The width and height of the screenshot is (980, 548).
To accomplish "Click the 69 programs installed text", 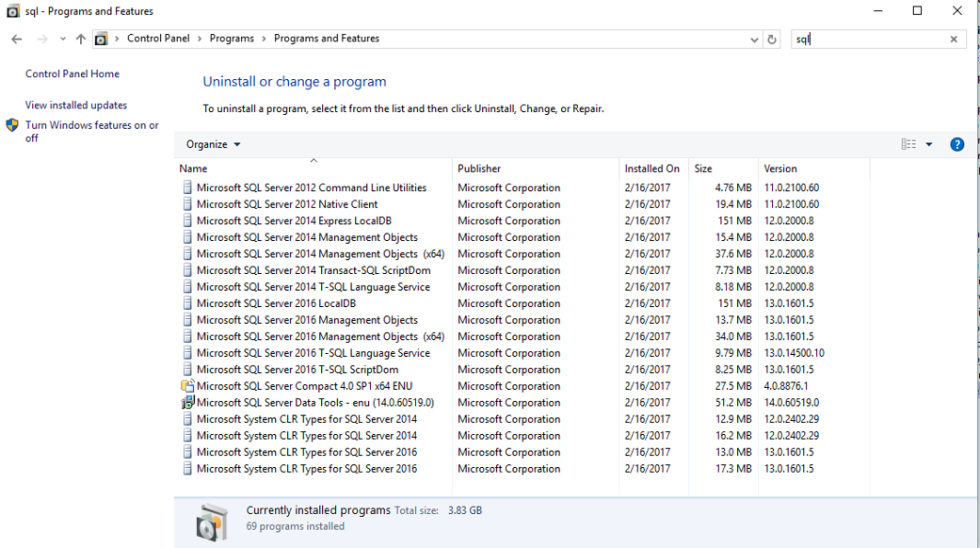I will pos(295,526).
